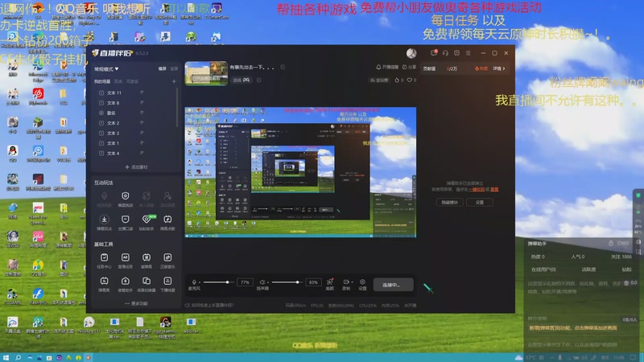Open the AB icon tool

point(126,261)
